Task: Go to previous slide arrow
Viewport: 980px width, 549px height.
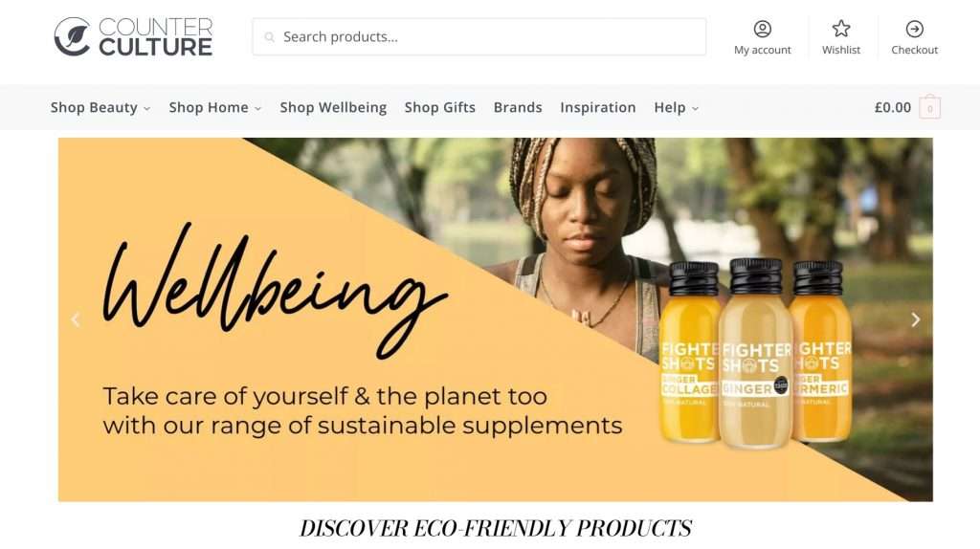Action: tap(76, 319)
